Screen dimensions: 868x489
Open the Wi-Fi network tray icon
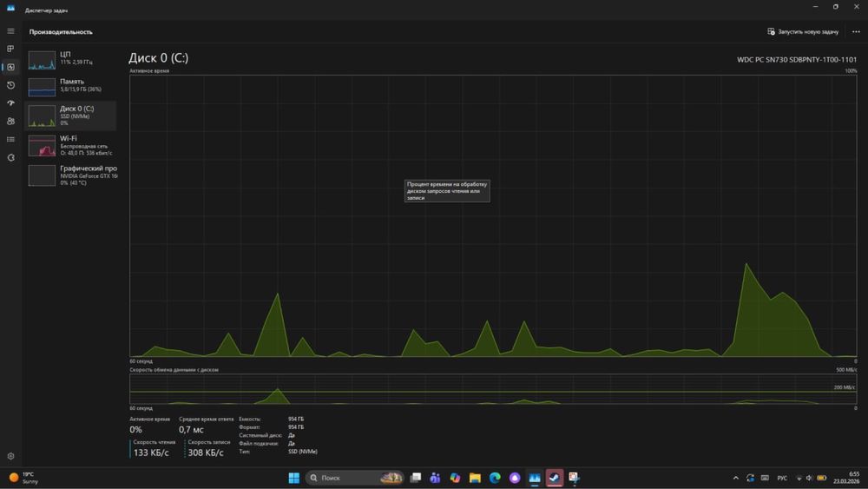pos(799,478)
